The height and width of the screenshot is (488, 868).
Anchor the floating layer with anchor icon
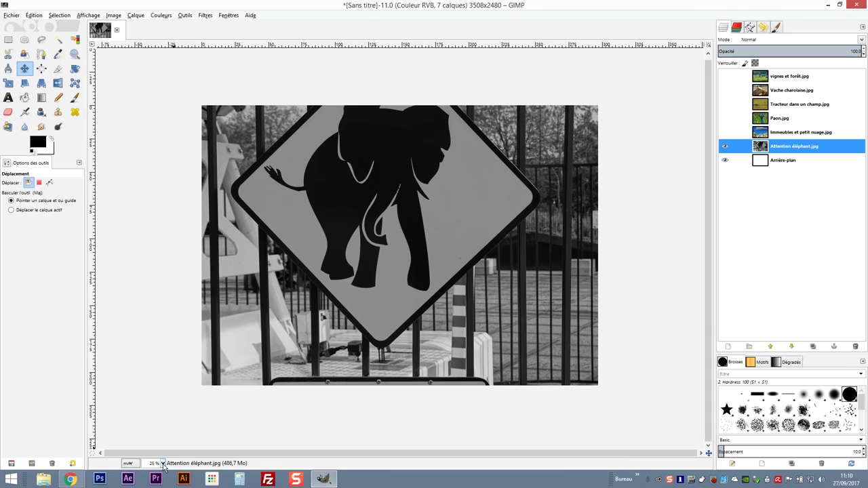coord(834,346)
